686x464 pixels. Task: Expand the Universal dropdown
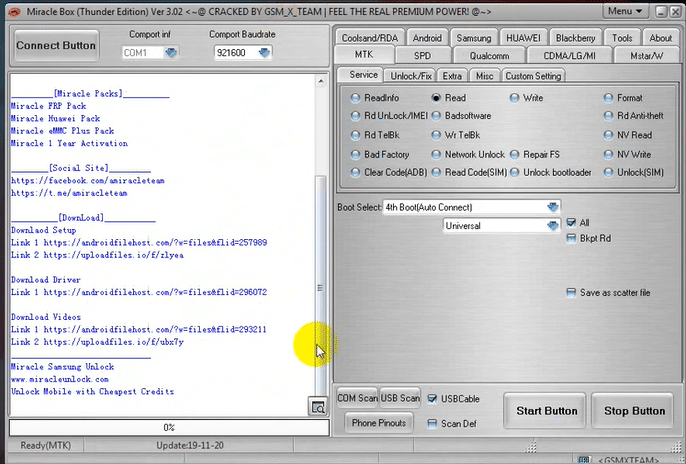click(553, 226)
